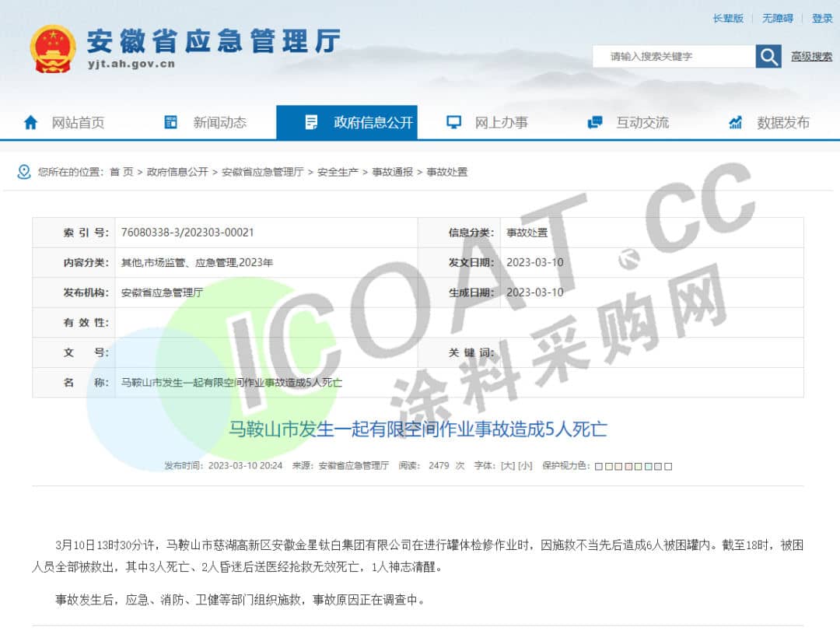Open the 新闻动态 menu tab
Image resolution: width=840 pixels, height=634 pixels.
click(x=219, y=122)
